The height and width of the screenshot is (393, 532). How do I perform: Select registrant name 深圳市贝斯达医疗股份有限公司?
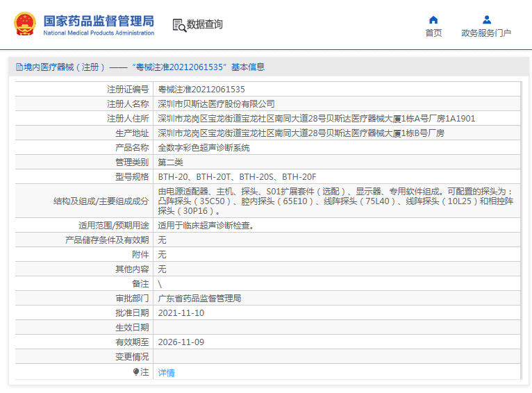coord(216,103)
